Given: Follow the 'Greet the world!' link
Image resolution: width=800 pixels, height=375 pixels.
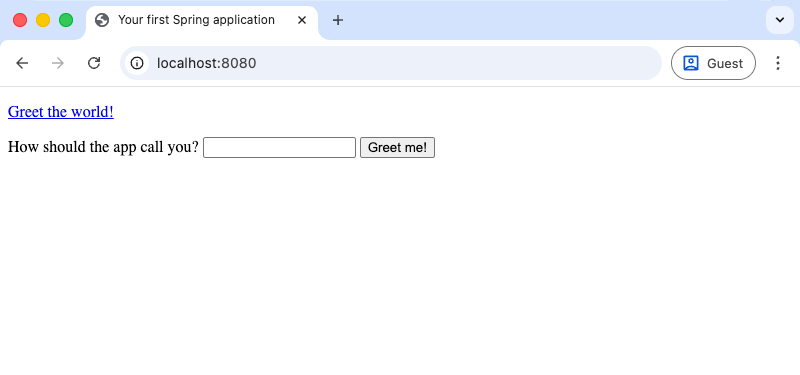Looking at the screenshot, I should click(61, 112).
